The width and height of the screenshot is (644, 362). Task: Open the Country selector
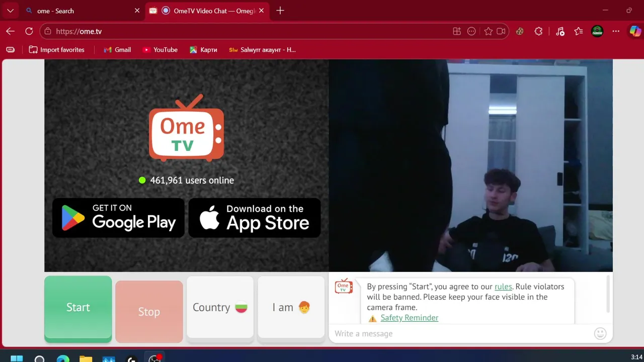pyautogui.click(x=220, y=307)
